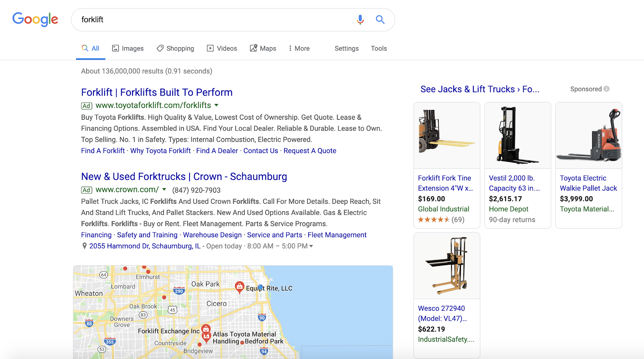Click the Toyota Material seller name
The image size is (644, 359).
pos(587,209)
